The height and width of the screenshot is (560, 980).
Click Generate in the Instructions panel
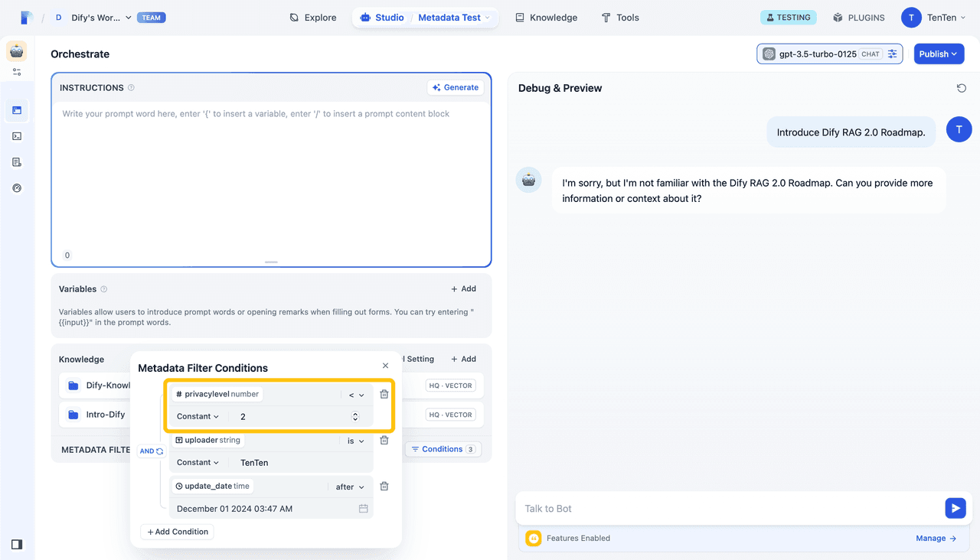[455, 88]
